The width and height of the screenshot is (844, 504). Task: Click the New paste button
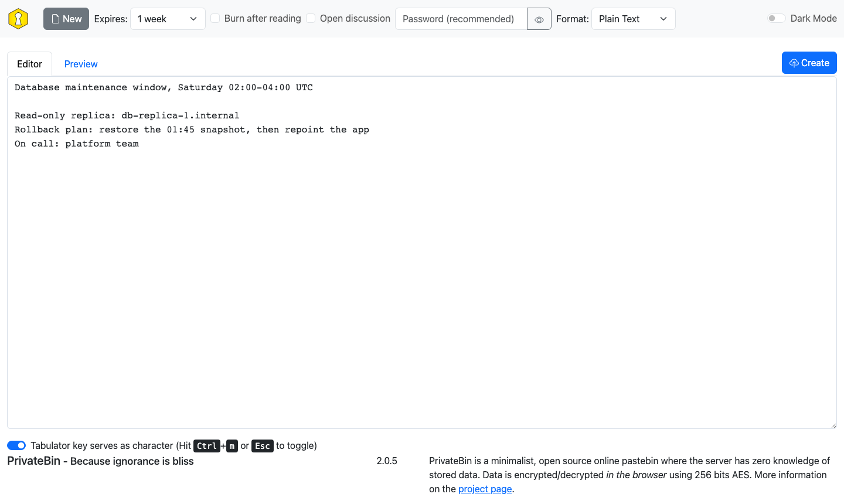66,19
